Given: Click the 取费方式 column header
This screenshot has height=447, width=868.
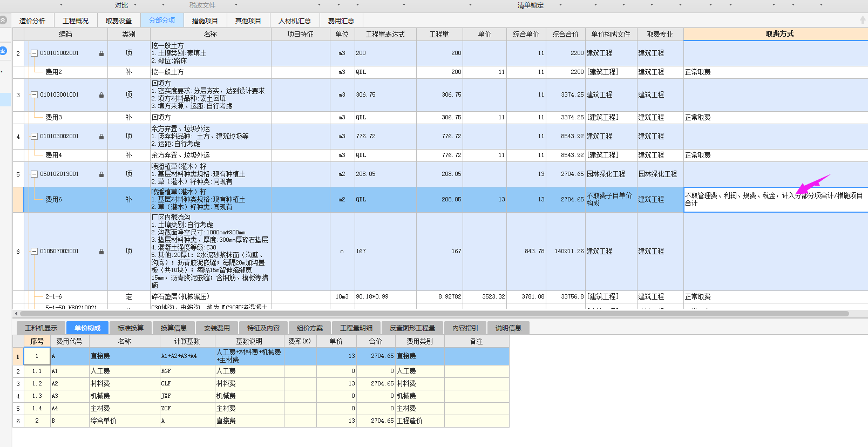Looking at the screenshot, I should coord(776,34).
